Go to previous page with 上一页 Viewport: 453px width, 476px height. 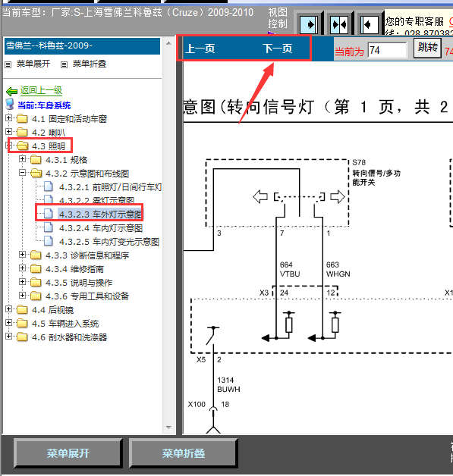(200, 49)
